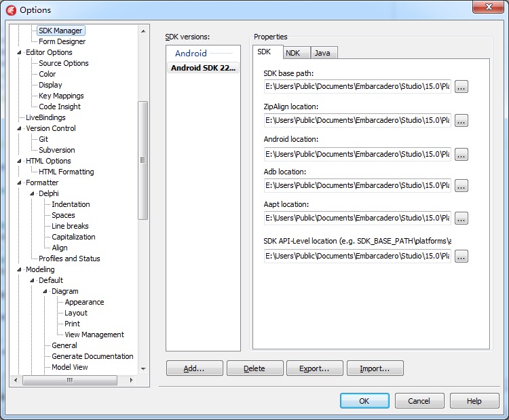Screen dimensions: 509x420
Task: Select Layout under Diagram
Action: click(x=76, y=313)
